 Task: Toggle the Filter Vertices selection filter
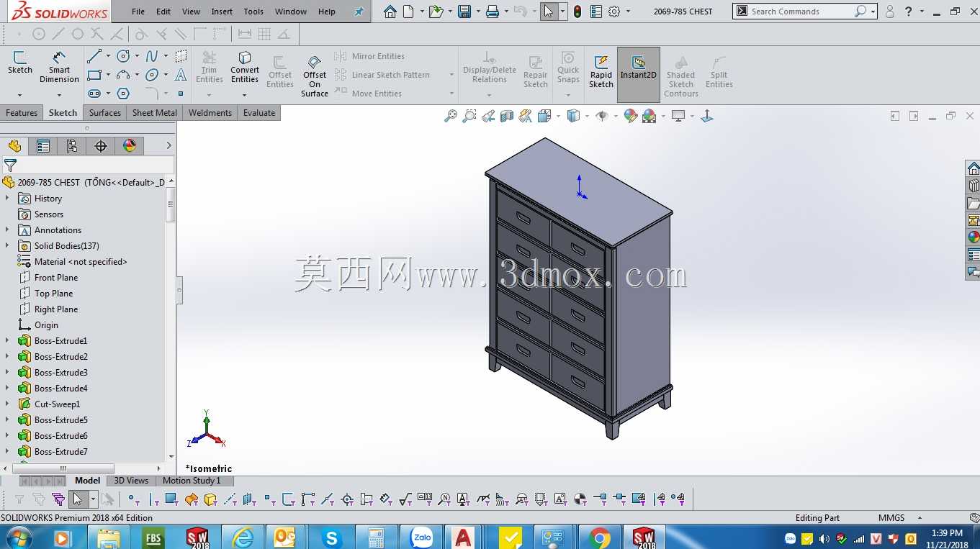point(134,499)
